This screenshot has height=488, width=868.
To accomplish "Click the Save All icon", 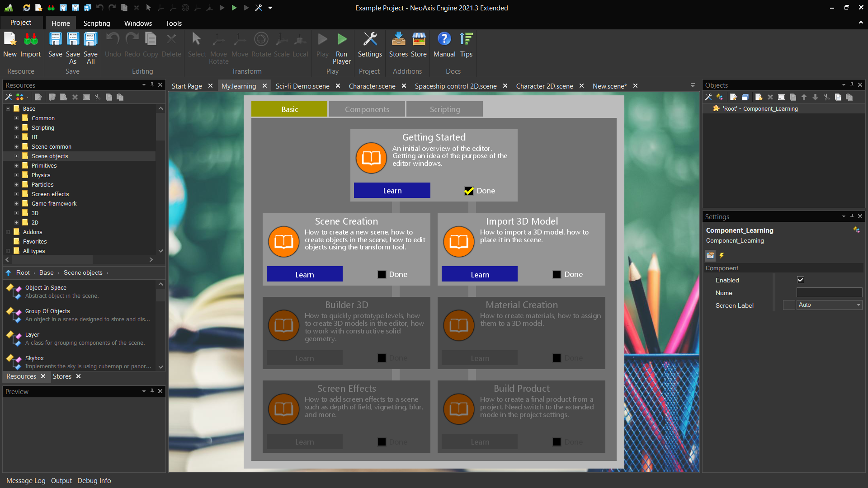I will coord(90,40).
